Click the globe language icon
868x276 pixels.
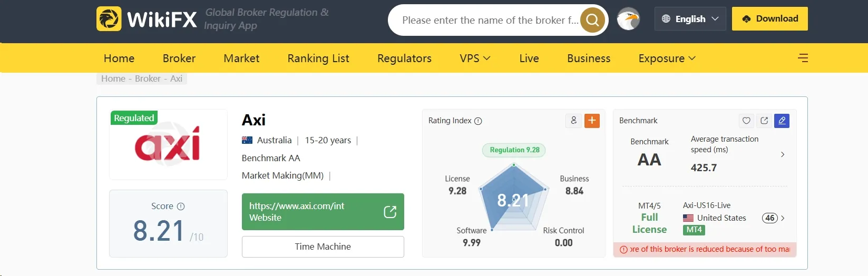point(666,19)
